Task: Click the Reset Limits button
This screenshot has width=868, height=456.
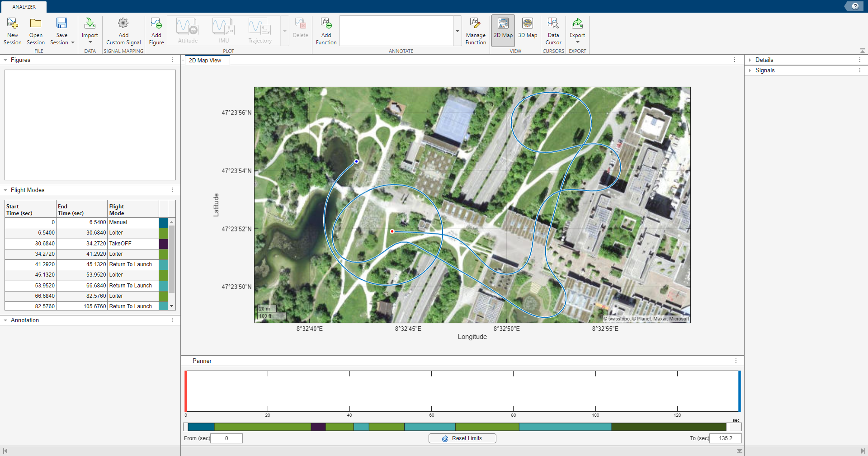Action: [x=462, y=438]
